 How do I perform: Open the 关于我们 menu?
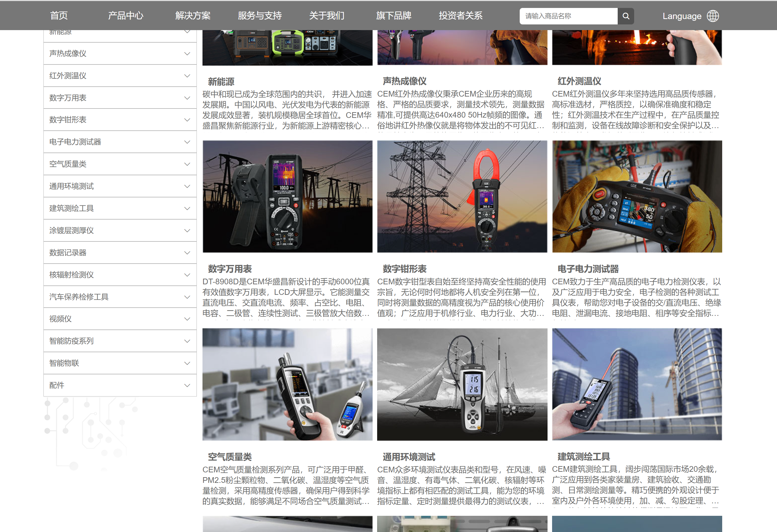pyautogui.click(x=327, y=16)
